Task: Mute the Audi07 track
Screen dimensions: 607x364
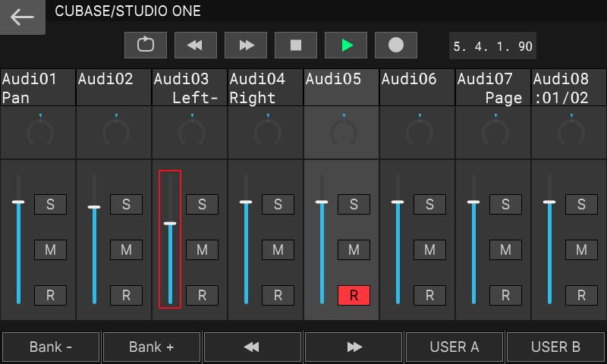Action: pos(505,250)
